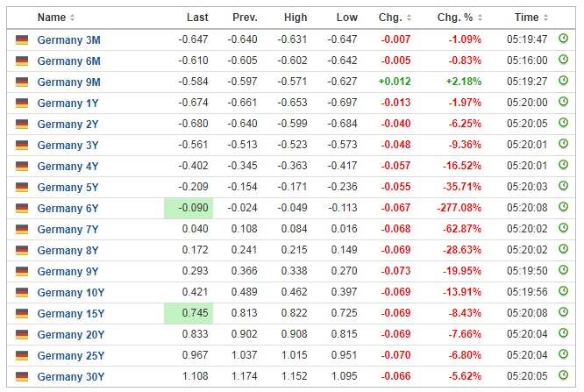Click the clock icon in Germany 2Y row
Screen dimensions: 584x392
coord(563,123)
